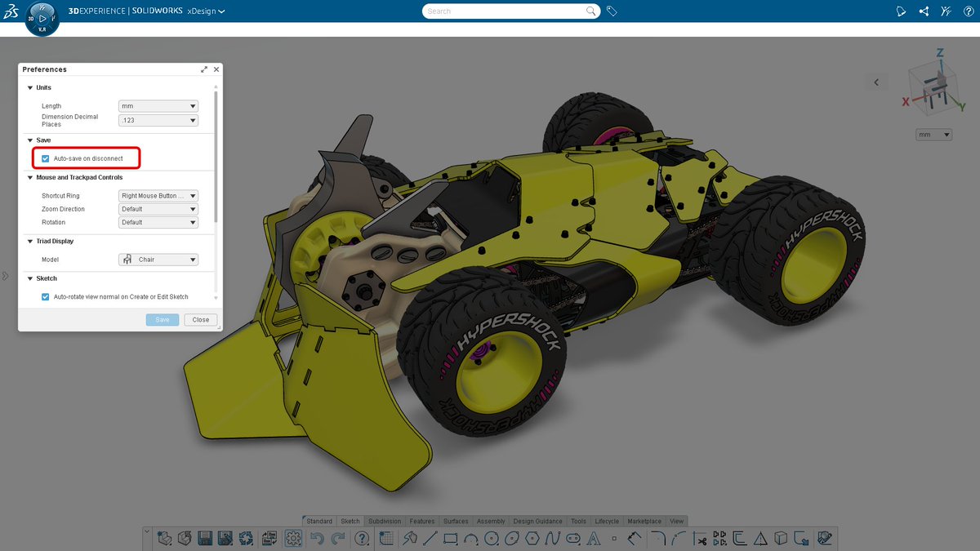
Task: Click the import/export cards icon
Action: [x=268, y=538]
